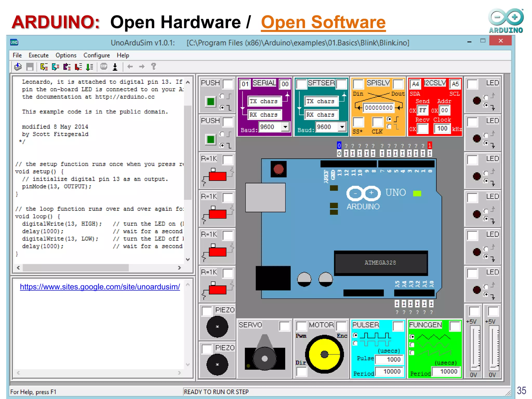Image resolution: width=532 pixels, height=399 pixels.
Task: Click the green run arrow icon
Action: coord(90,67)
